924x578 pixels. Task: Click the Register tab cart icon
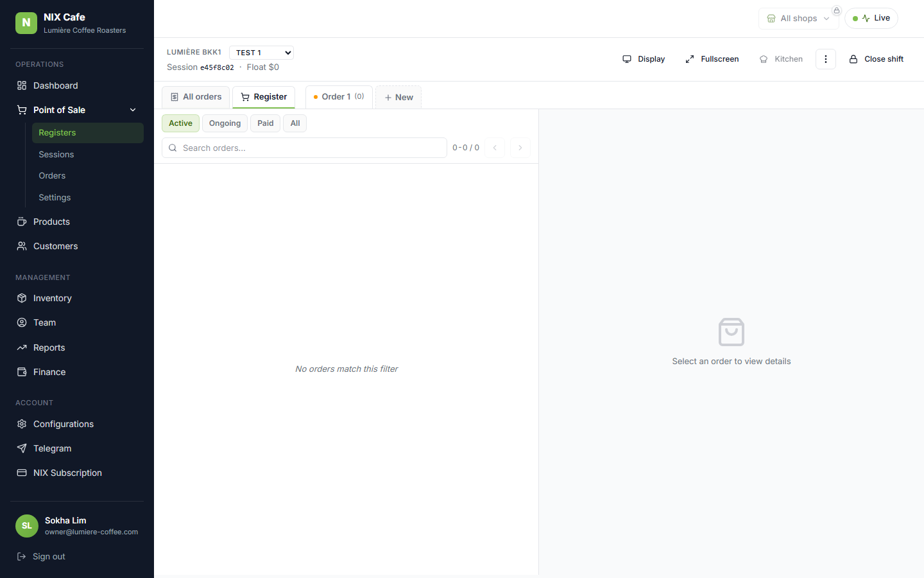[x=245, y=97]
